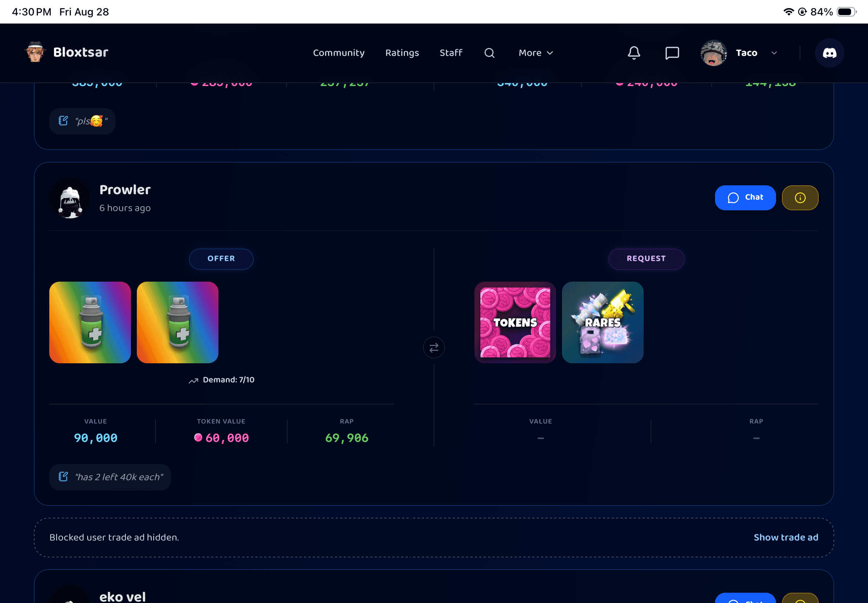
Task: View notifications bell
Action: click(634, 53)
